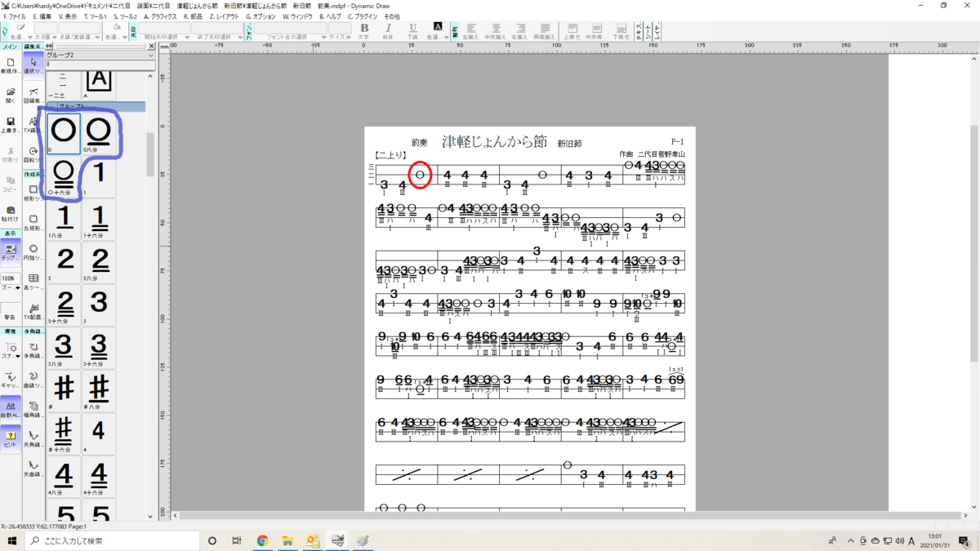The width and height of the screenshot is (980, 551).
Task: Select the Wide polyline tool (幅角線)
Action: tap(33, 409)
